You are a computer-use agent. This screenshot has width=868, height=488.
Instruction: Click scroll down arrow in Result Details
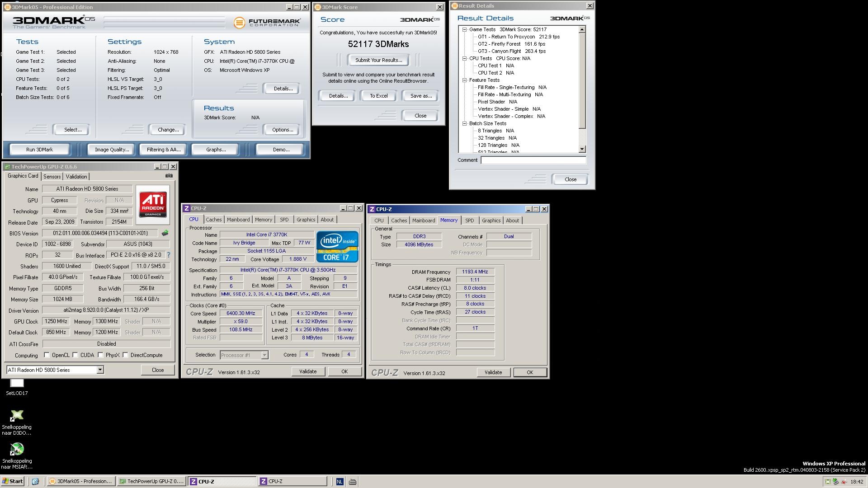pos(582,149)
